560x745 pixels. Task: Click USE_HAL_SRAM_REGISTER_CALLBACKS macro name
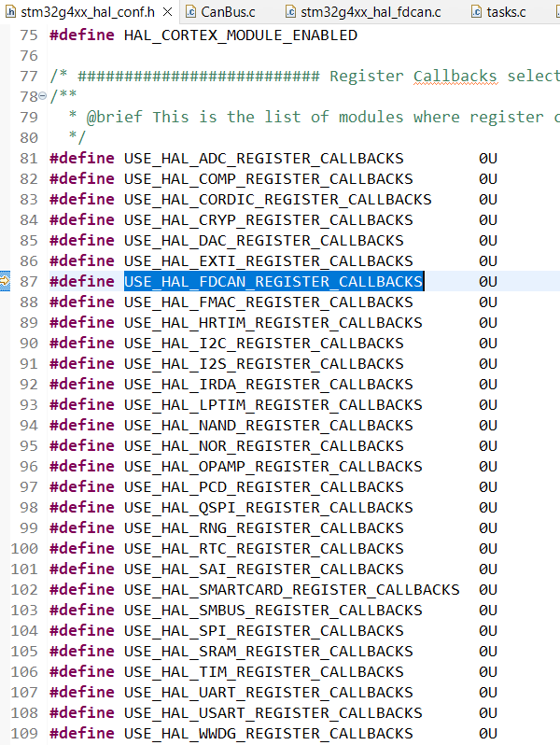pyautogui.click(x=269, y=652)
